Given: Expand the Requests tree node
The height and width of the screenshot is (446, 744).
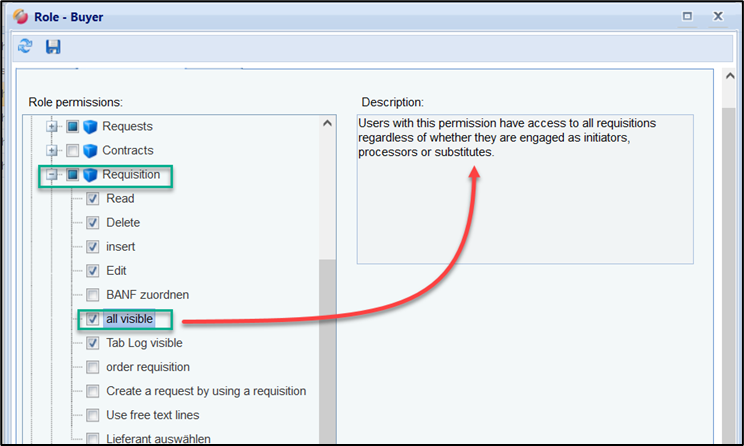Looking at the screenshot, I should [x=52, y=127].
